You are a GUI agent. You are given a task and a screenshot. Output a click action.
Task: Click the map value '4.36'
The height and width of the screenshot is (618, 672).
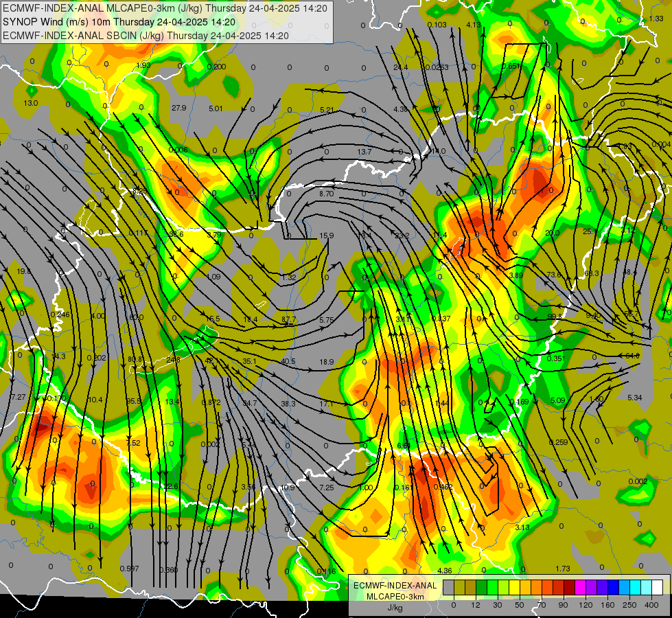(444, 571)
